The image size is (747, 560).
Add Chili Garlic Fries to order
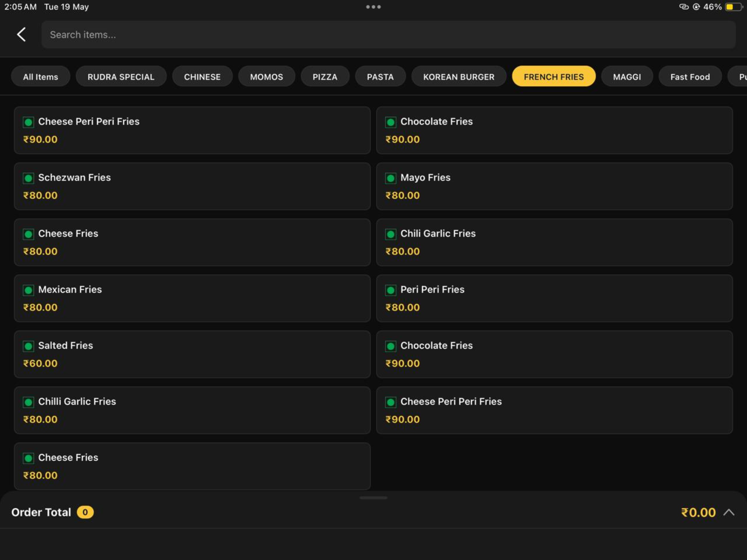coord(555,243)
